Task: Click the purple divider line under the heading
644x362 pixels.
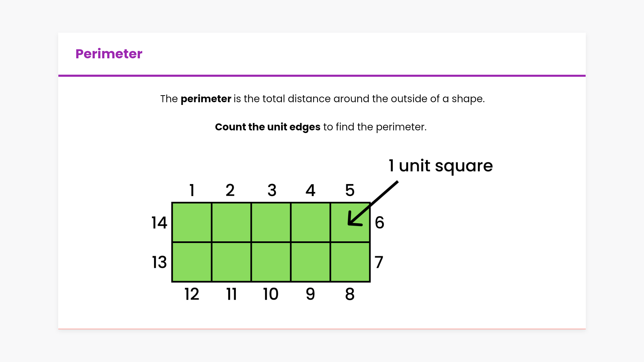Action: [322, 76]
